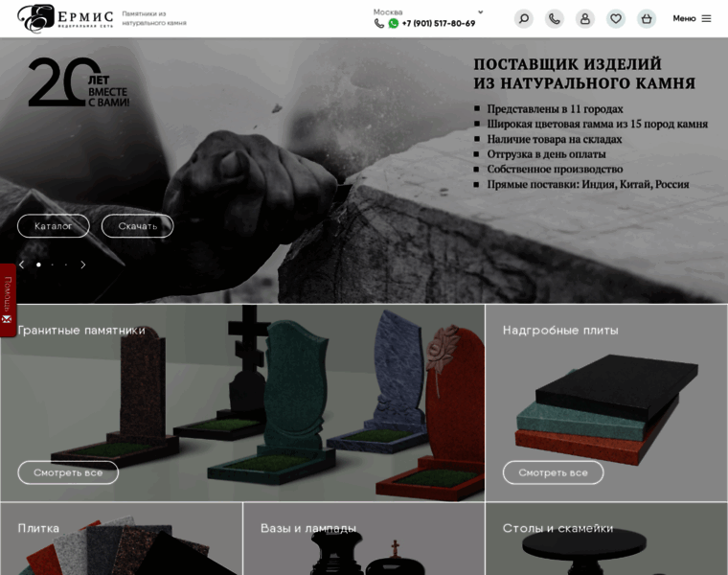Open the Вазы и лампады category tile
Viewport: 728px width, 575px height.
pos(364,539)
